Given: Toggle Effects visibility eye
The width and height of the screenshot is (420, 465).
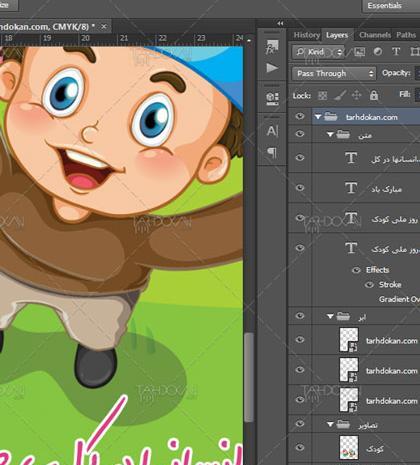Looking at the screenshot, I should [356, 270].
